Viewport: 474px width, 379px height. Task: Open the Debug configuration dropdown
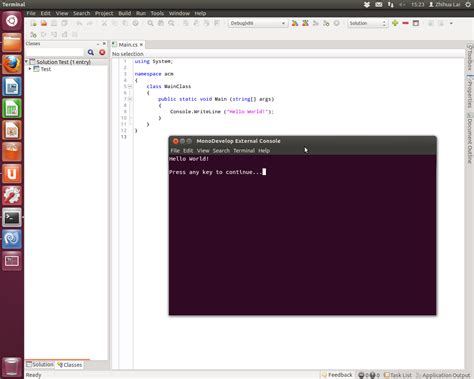pos(258,23)
